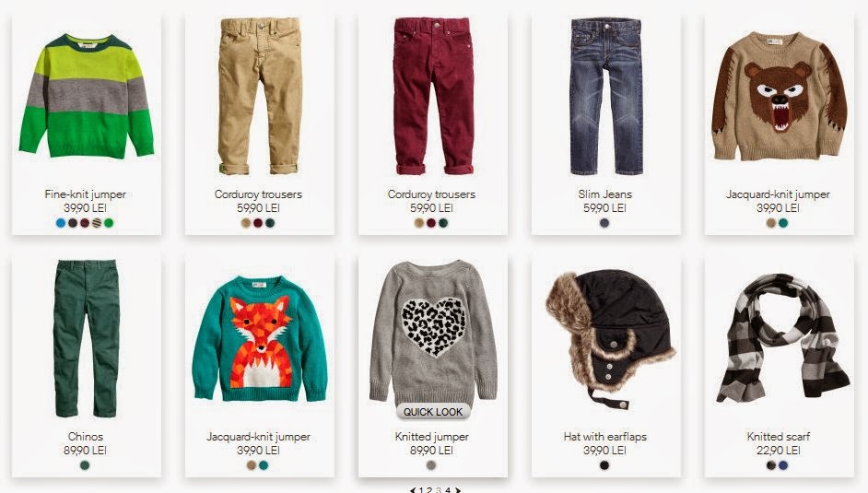The image size is (868, 493).
Task: Select the dark green swatch under burgundy Corduroy trousers
Action: 443,223
